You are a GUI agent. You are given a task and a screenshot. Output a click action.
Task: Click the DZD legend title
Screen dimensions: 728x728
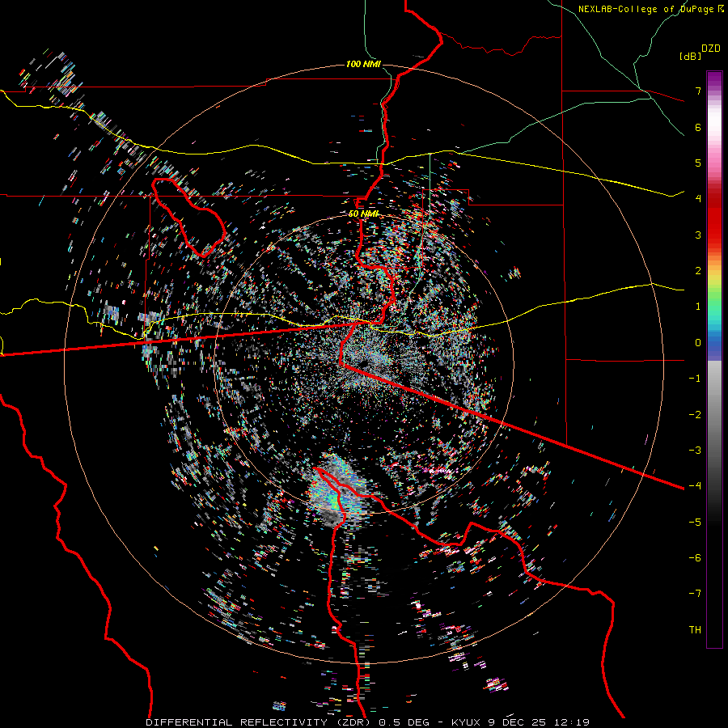[711, 49]
